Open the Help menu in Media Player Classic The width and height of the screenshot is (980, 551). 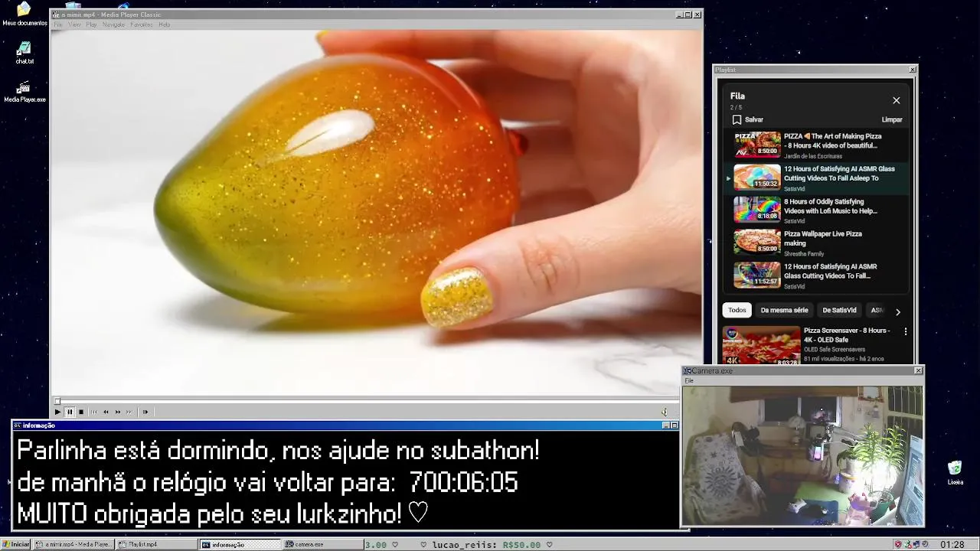coord(164,24)
